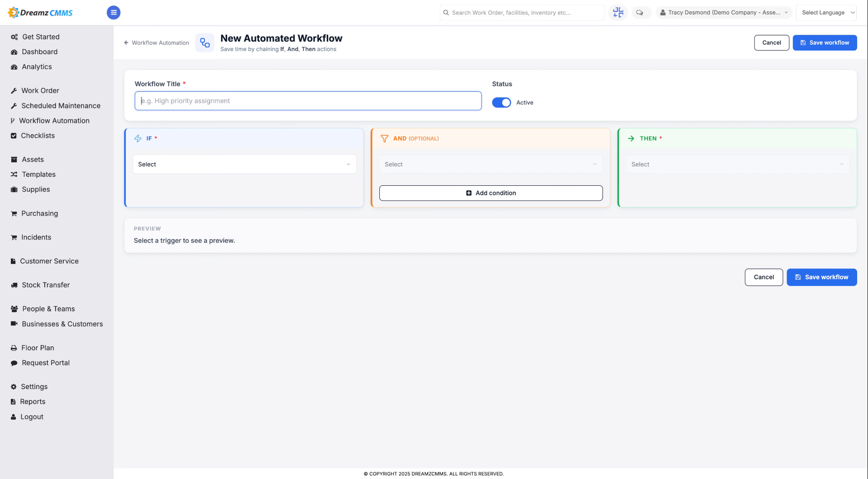
Task: Open Customer Service menu item
Action: point(49,261)
